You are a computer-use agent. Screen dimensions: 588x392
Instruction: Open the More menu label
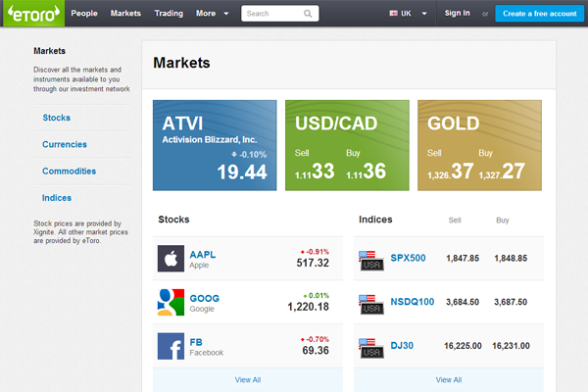pyautogui.click(x=206, y=13)
